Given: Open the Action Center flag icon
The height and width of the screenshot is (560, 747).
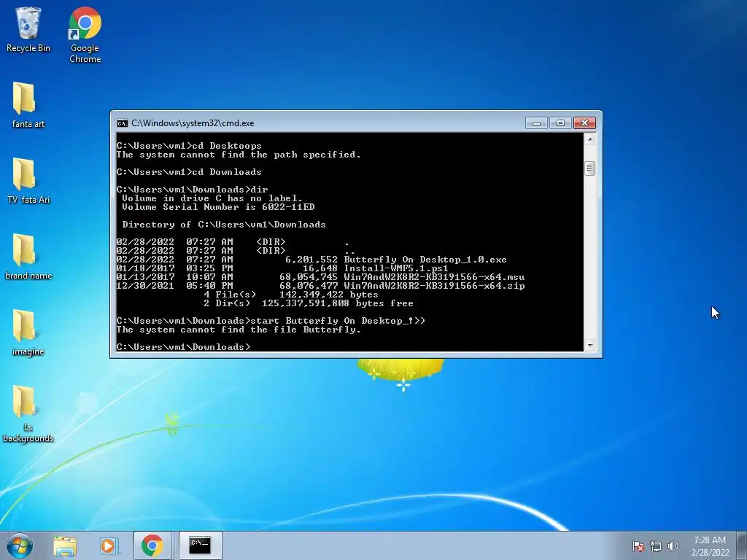Looking at the screenshot, I should 638,546.
